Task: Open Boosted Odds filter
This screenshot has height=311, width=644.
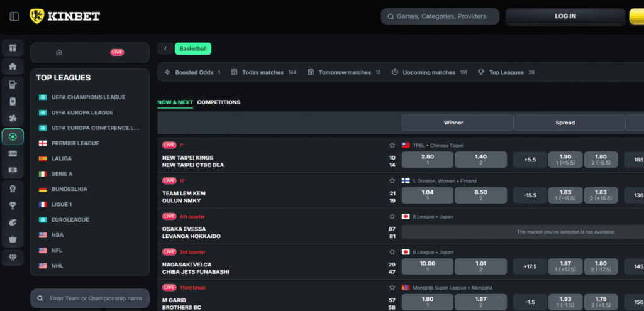Action: pos(192,72)
